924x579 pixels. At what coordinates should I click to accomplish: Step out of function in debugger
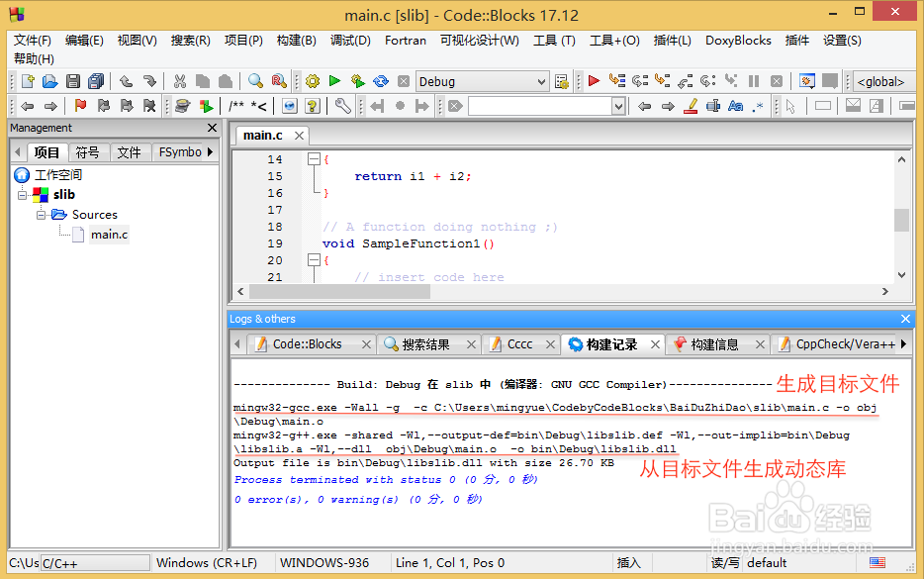(685, 81)
